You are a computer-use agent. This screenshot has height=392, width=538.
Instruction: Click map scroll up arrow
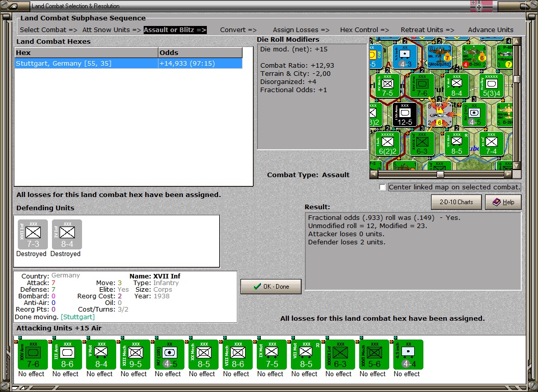click(x=517, y=41)
